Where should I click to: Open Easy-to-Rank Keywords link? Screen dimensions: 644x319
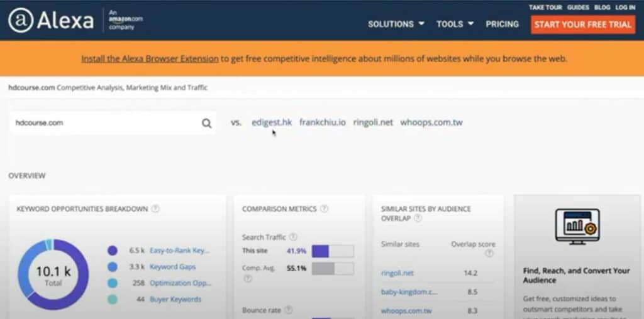coord(179,251)
